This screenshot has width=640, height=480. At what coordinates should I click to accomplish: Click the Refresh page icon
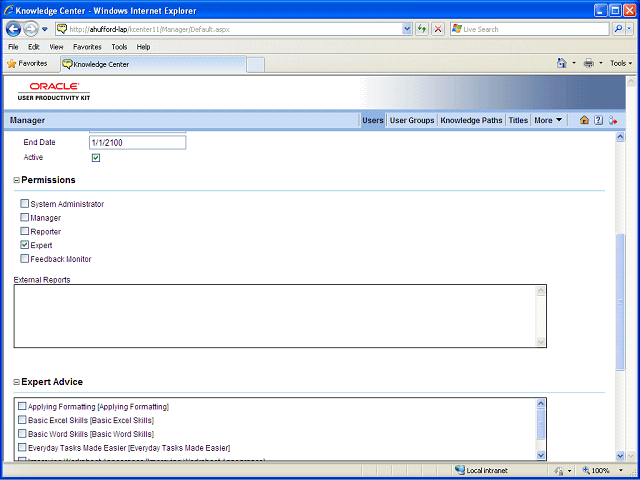(422, 29)
